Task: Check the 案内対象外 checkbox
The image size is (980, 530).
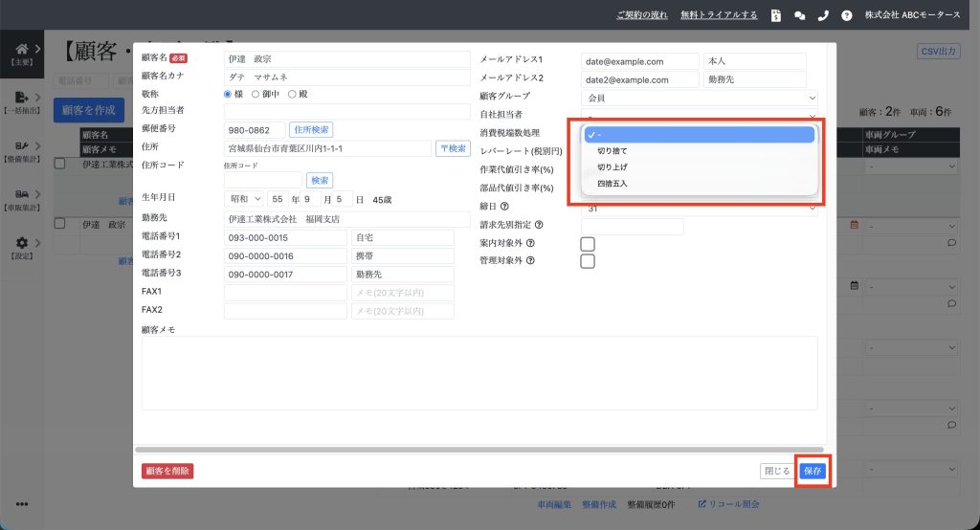Action: pos(588,244)
